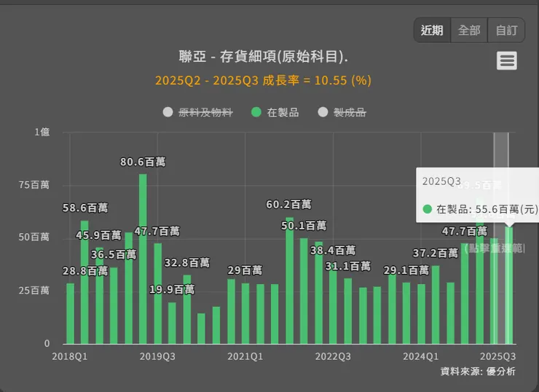Click the 1億 y-axis label
539x392 pixels.
pyautogui.click(x=42, y=132)
